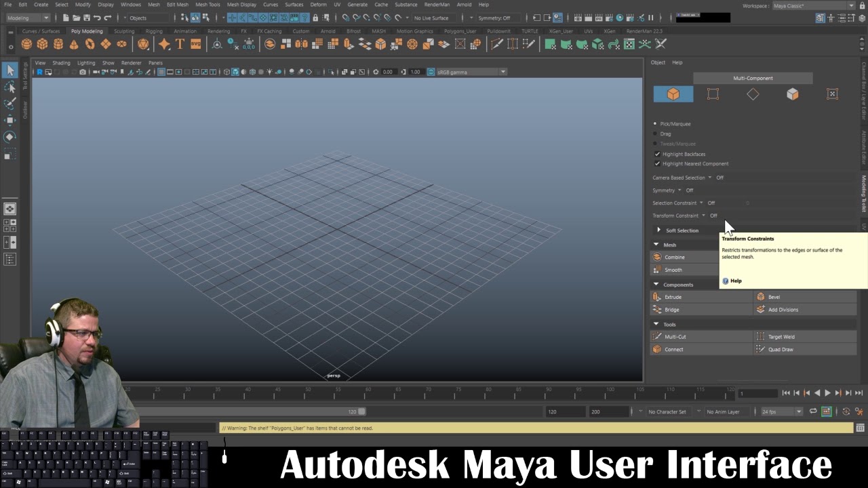Click the Undo arrow icon
The image size is (868, 488).
[x=97, y=18]
